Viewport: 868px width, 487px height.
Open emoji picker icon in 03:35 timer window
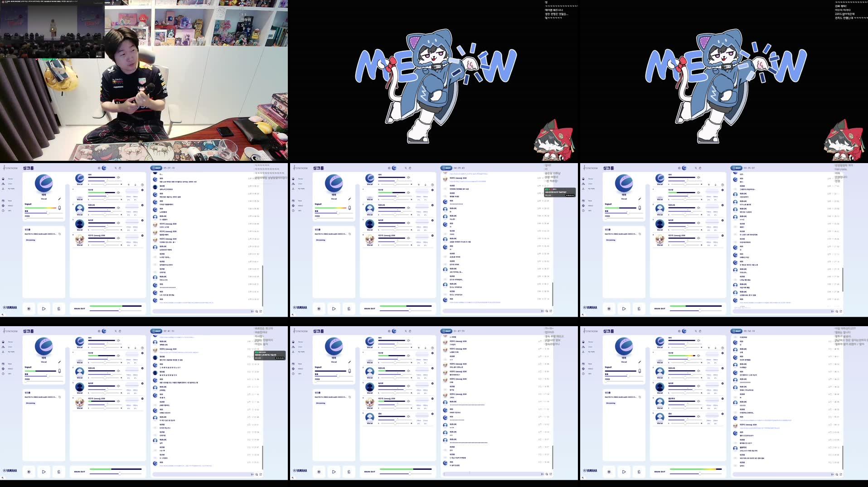tap(837, 311)
